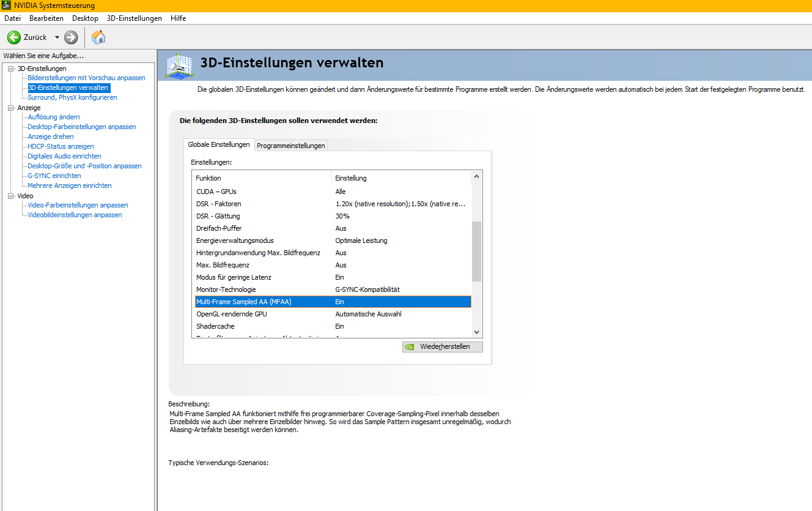Click the NVIDIA logo on the Wiederherstellen button

coord(409,346)
